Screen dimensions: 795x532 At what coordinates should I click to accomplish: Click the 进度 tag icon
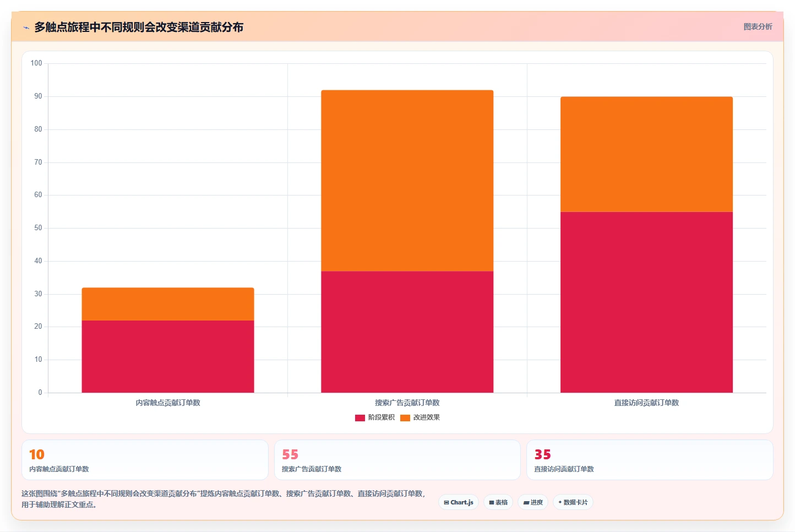point(526,502)
